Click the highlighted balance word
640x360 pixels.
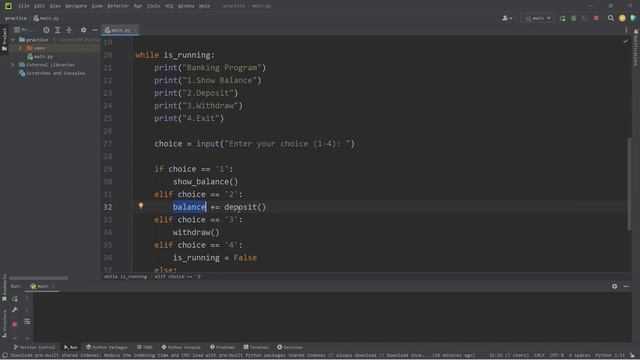tap(189, 207)
